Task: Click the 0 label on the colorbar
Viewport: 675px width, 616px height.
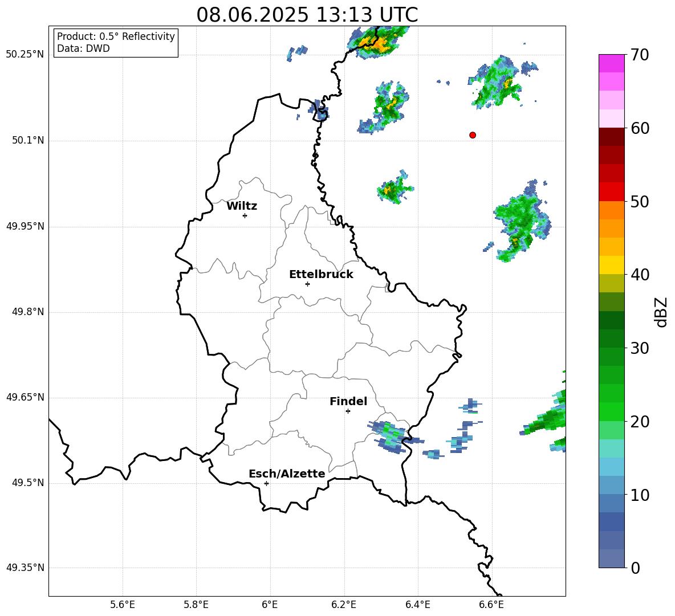Action: (x=635, y=568)
